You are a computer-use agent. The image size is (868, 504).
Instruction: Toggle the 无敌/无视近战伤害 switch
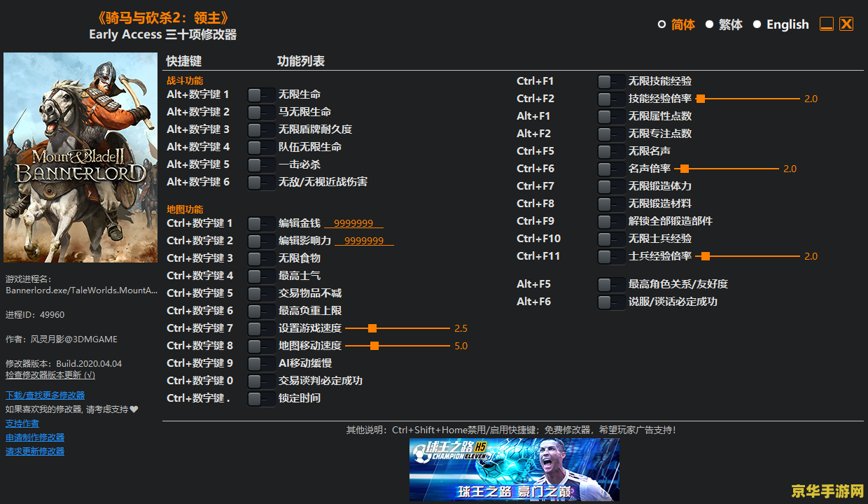pos(261,182)
